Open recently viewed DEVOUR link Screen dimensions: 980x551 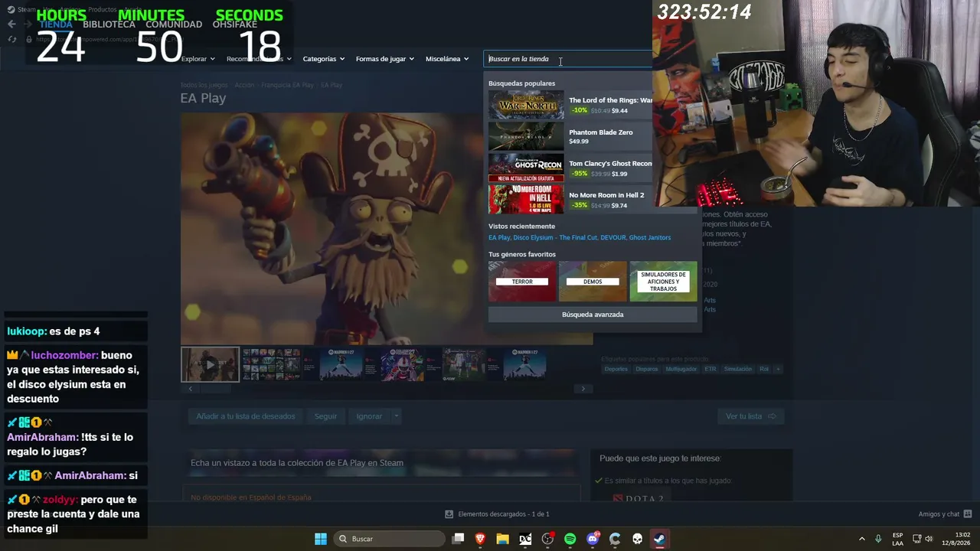coord(613,238)
